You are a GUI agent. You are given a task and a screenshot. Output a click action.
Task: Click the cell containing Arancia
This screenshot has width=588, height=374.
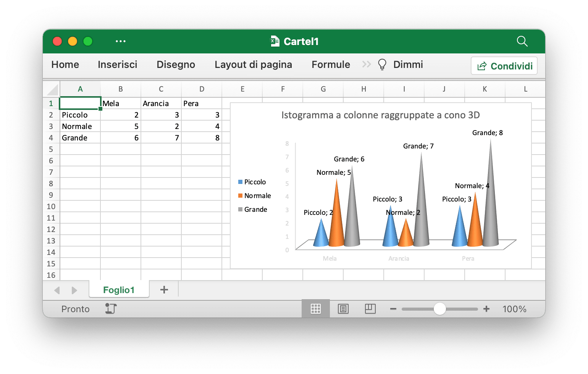coord(161,103)
